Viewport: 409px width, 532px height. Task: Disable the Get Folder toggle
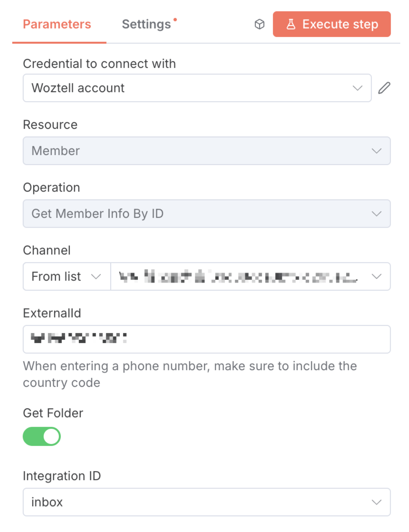point(42,436)
